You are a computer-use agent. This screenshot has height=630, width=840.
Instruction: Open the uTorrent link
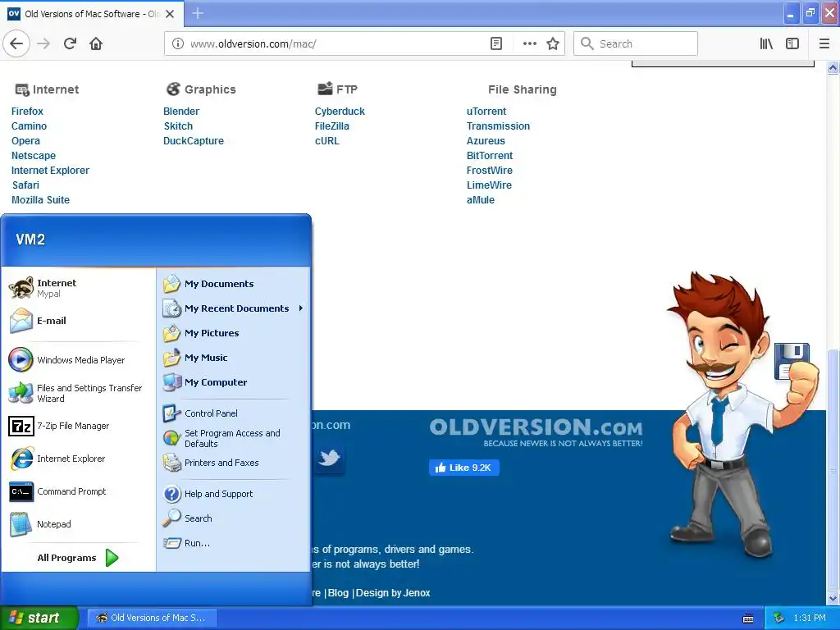[486, 111]
